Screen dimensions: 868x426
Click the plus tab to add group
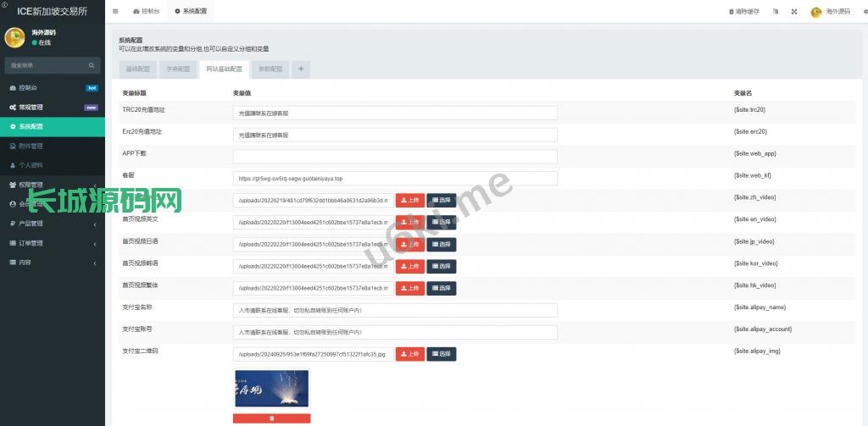tap(301, 69)
